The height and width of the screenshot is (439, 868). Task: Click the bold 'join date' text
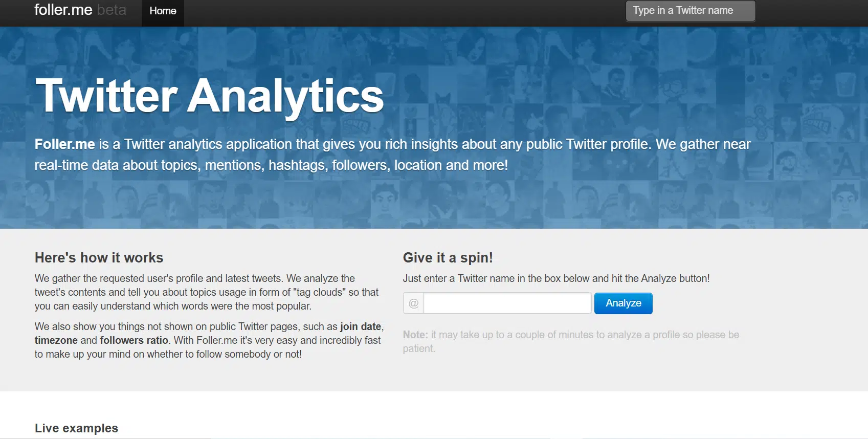point(361,326)
